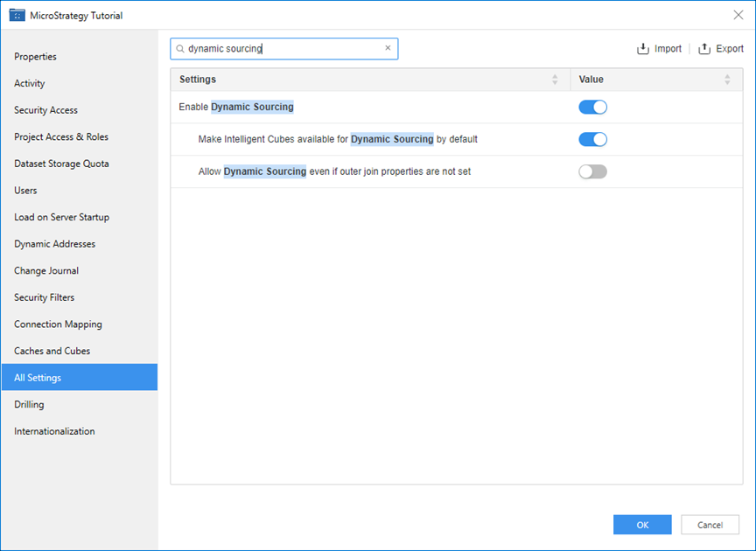Open the Drilling settings section
This screenshot has width=756, height=551.
click(29, 405)
